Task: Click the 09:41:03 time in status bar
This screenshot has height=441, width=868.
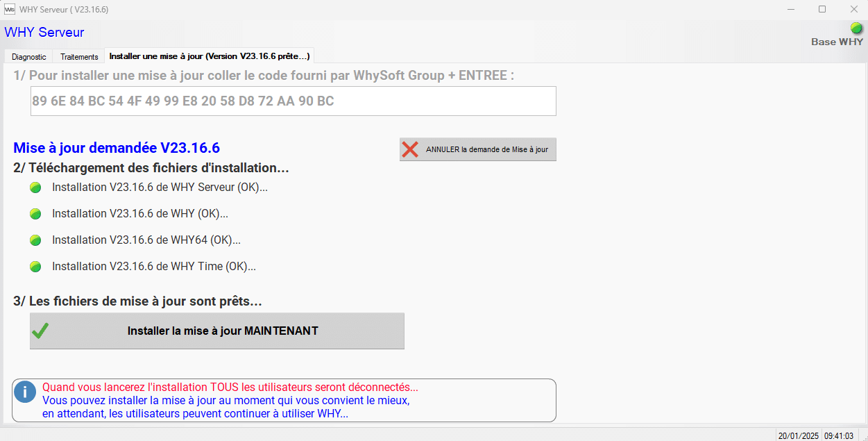Action: tap(839, 435)
